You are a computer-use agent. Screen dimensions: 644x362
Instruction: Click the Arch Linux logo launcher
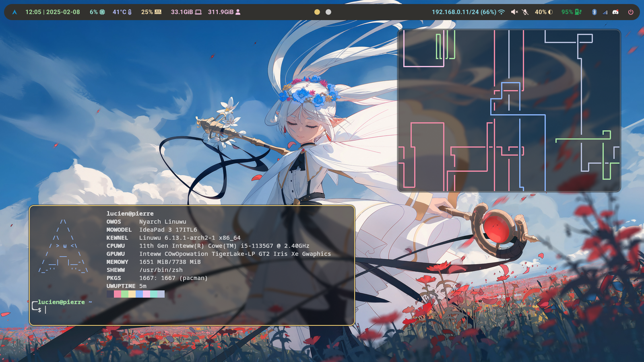coord(14,12)
